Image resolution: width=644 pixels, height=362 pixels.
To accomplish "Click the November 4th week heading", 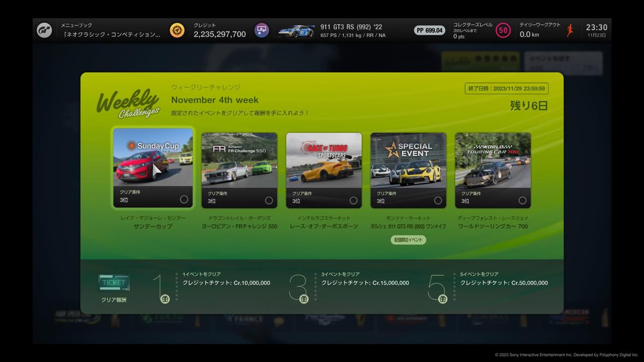I will pyautogui.click(x=215, y=100).
